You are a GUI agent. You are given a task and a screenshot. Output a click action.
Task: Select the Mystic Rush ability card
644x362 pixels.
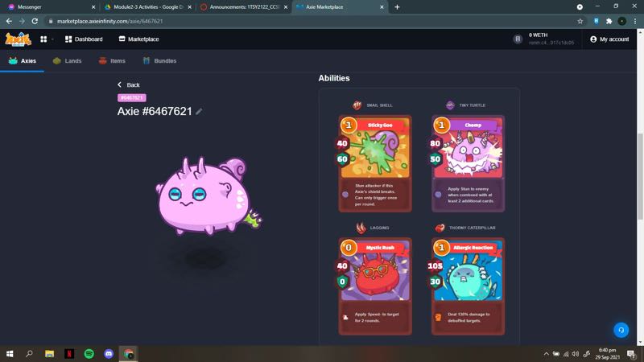click(376, 286)
